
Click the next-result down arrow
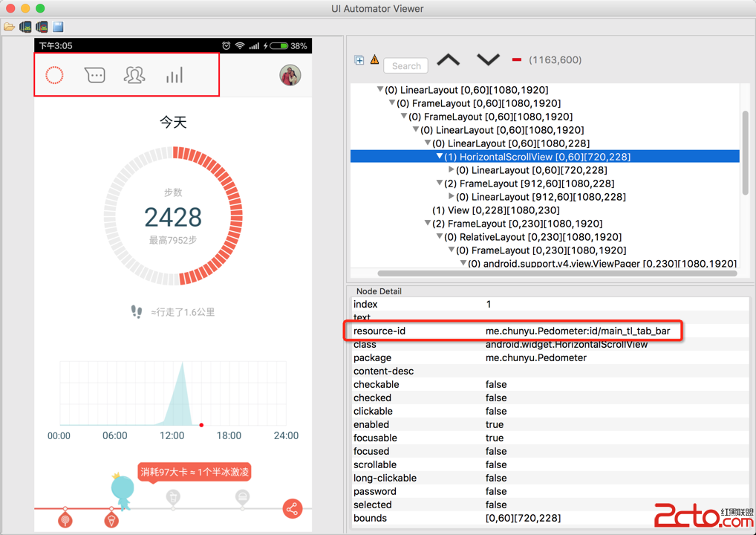pyautogui.click(x=488, y=60)
